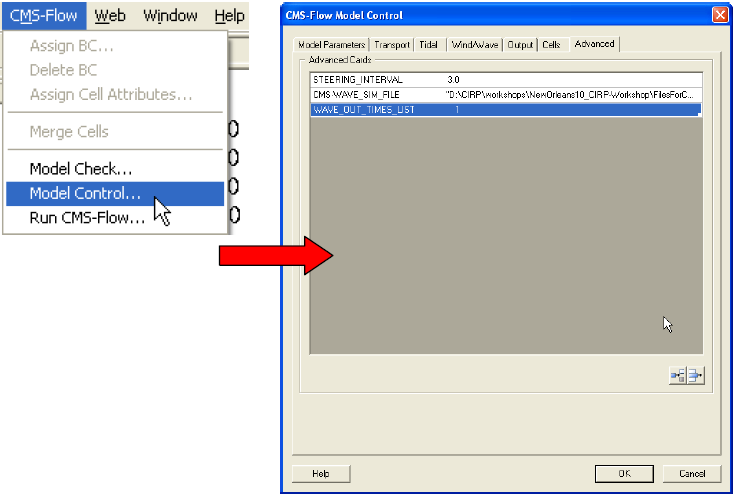Confirm with the OK button
This screenshot has width=734, height=495.
(624, 474)
